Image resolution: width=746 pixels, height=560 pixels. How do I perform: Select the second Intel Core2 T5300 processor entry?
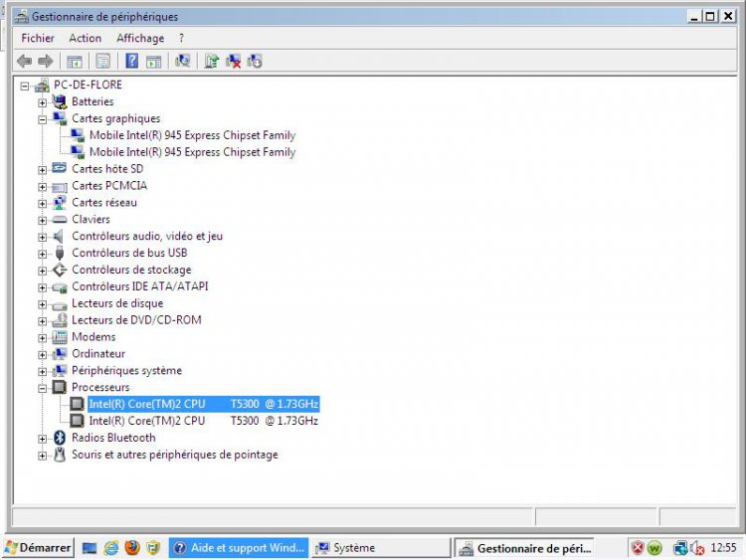pos(204,421)
